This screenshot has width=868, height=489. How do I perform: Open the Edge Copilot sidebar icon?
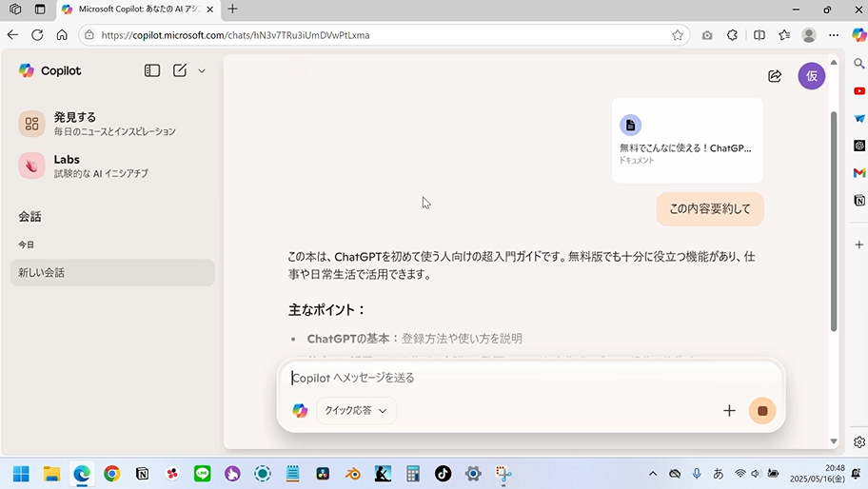point(858,35)
